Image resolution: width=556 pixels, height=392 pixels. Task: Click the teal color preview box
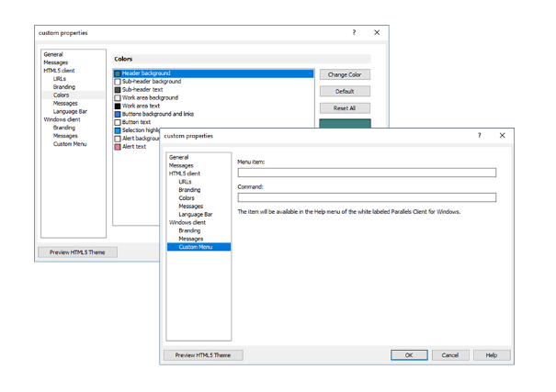pyautogui.click(x=345, y=123)
